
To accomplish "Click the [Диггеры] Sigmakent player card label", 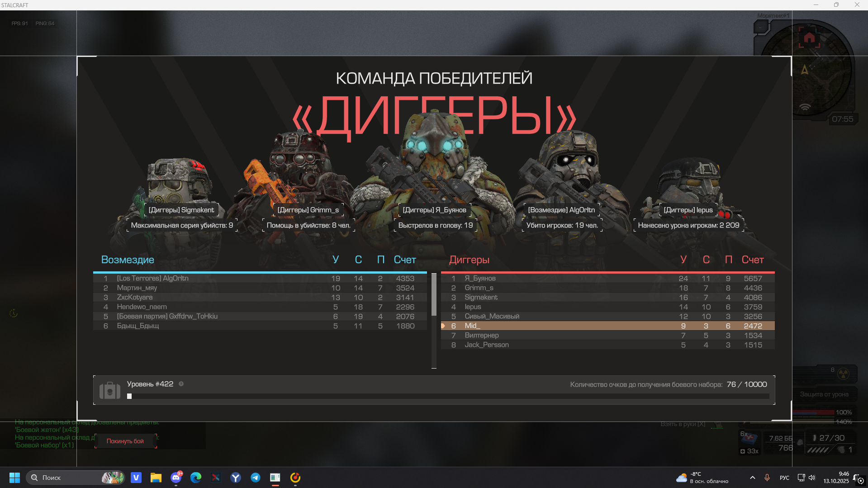I will 181,210.
